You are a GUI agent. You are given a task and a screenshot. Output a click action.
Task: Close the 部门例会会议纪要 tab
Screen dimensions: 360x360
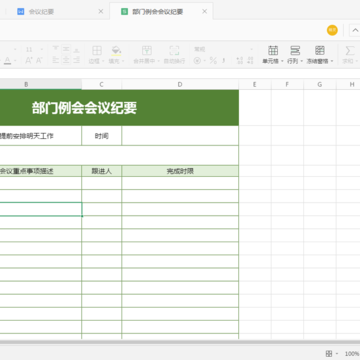point(205,12)
